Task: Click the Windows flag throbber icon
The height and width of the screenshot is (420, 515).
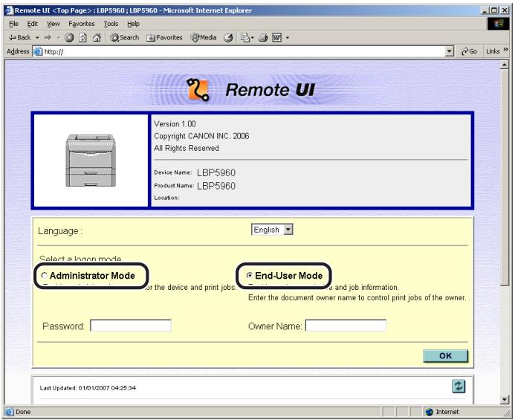Action: [x=498, y=24]
